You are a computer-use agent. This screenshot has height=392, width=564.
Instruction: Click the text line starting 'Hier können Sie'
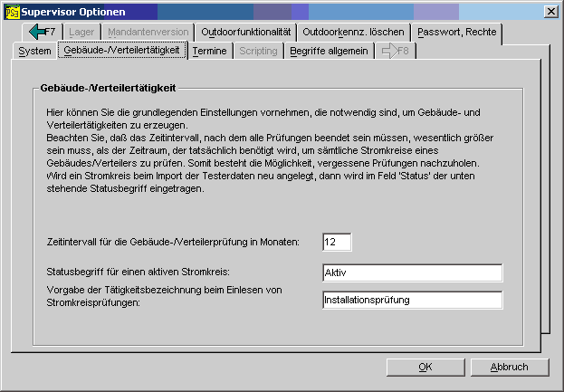pos(263,112)
